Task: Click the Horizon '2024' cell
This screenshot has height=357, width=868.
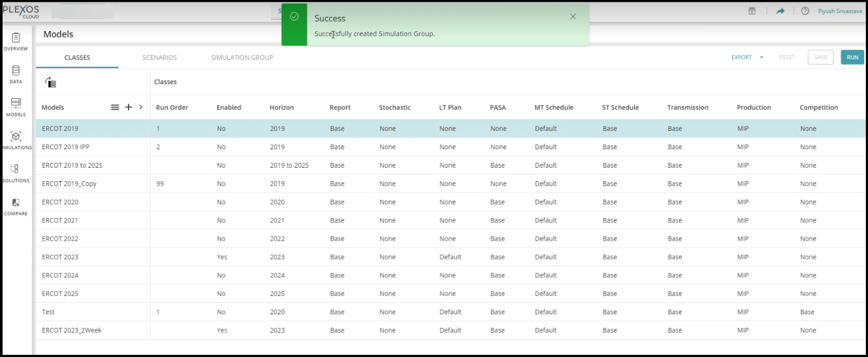Action: (277, 276)
